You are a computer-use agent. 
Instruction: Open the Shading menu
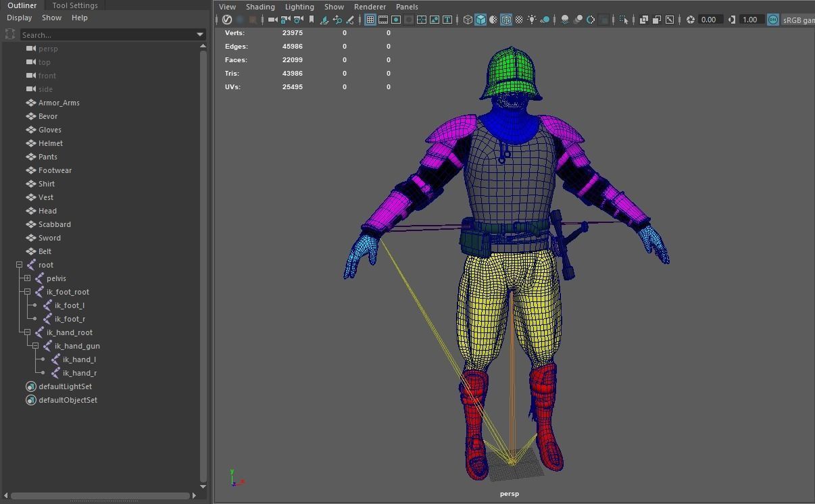coord(260,7)
